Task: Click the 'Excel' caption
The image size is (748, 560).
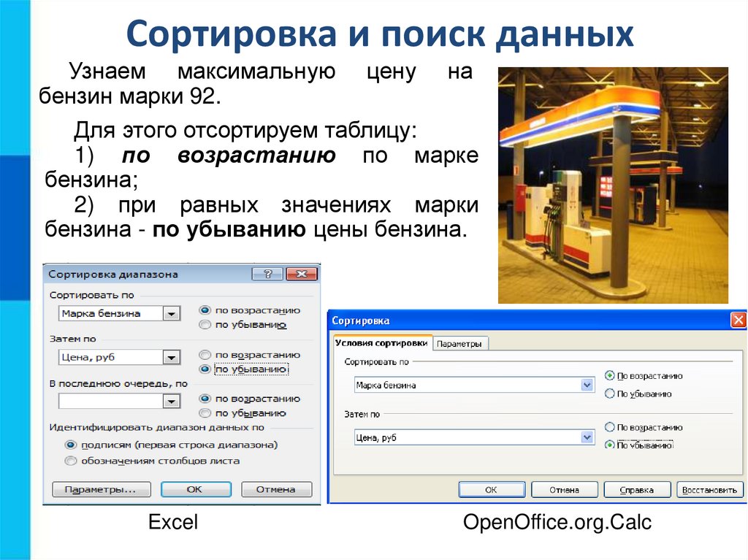Action: (172, 522)
